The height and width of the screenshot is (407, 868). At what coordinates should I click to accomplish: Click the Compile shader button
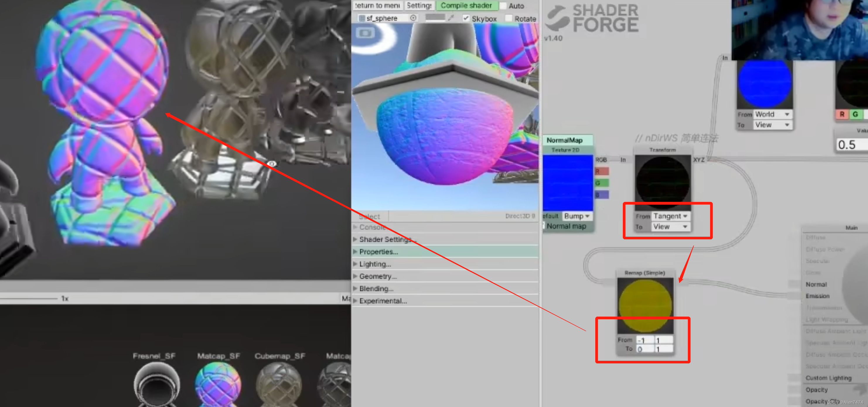(466, 5)
